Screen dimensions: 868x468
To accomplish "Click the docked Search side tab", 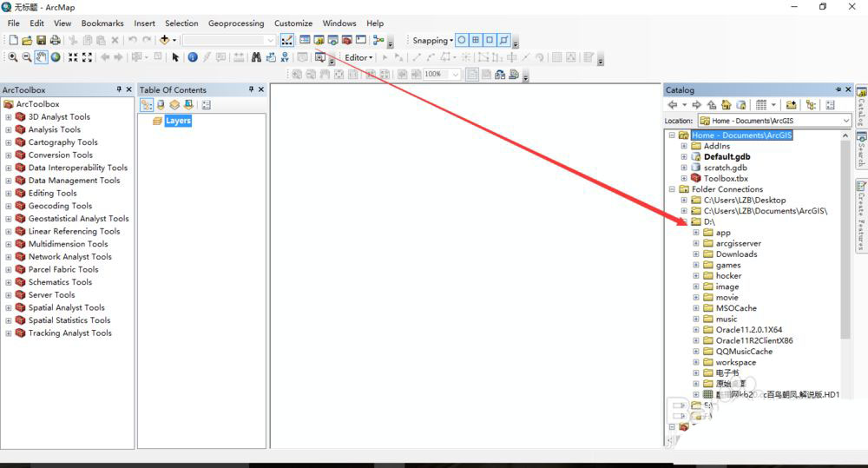I will [861, 149].
